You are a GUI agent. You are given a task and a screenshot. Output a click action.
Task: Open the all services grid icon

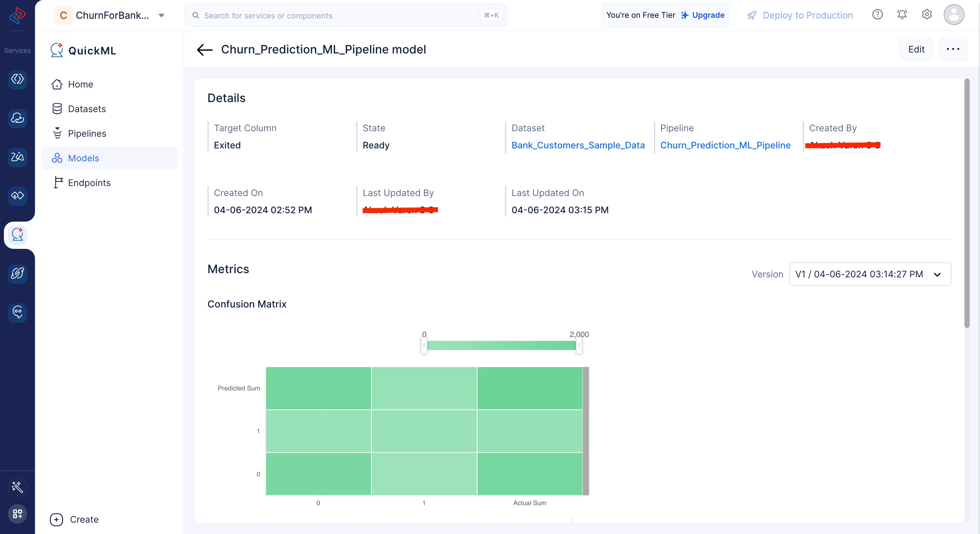coord(17,514)
